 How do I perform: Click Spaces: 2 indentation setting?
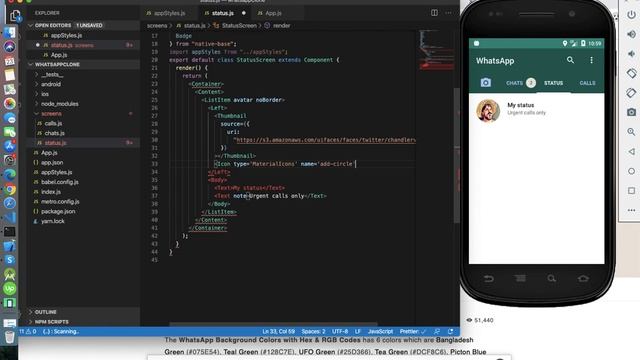click(313, 331)
